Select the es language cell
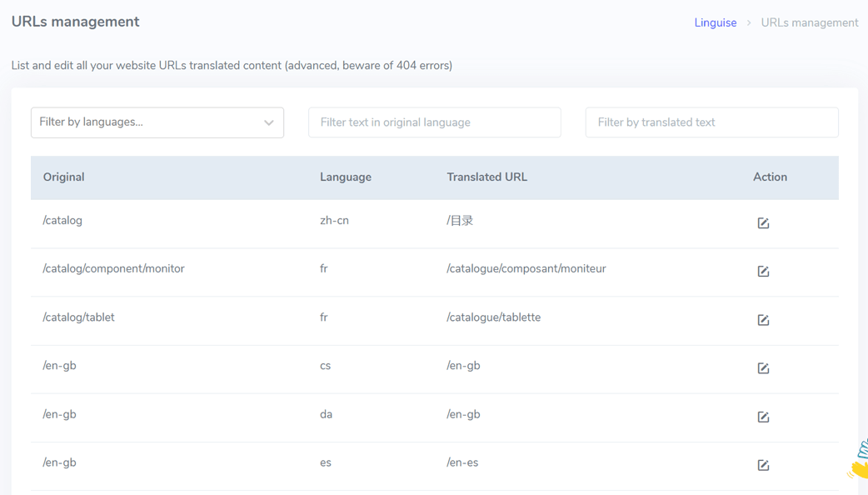Screen dimensions: 868x495 coord(325,462)
